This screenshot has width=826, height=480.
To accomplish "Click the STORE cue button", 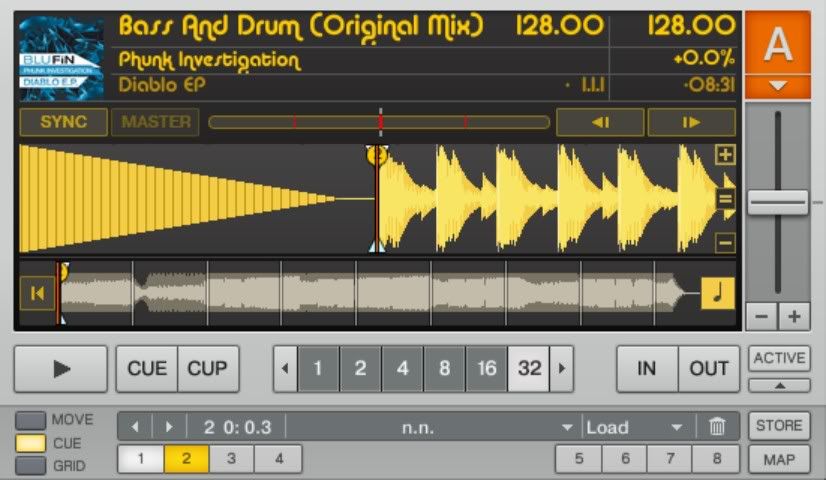I will pyautogui.click(x=779, y=425).
